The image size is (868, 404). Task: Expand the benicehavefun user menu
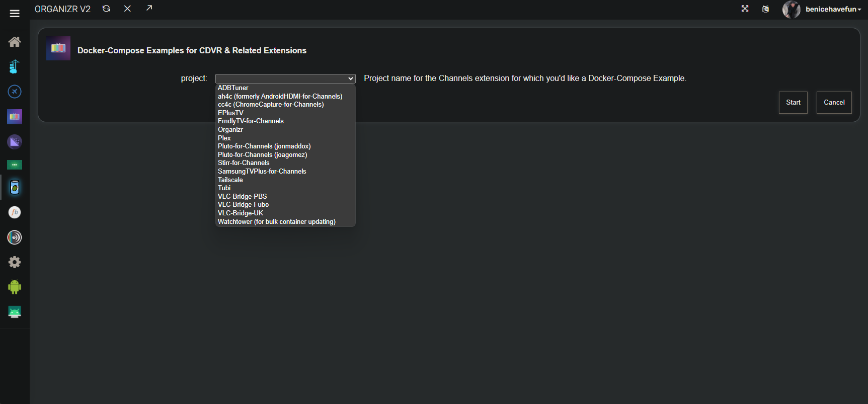[833, 9]
